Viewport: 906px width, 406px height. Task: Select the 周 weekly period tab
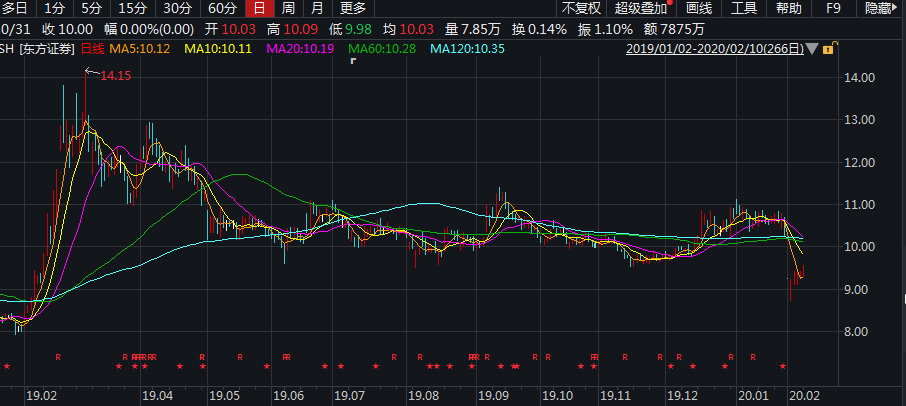click(x=288, y=8)
